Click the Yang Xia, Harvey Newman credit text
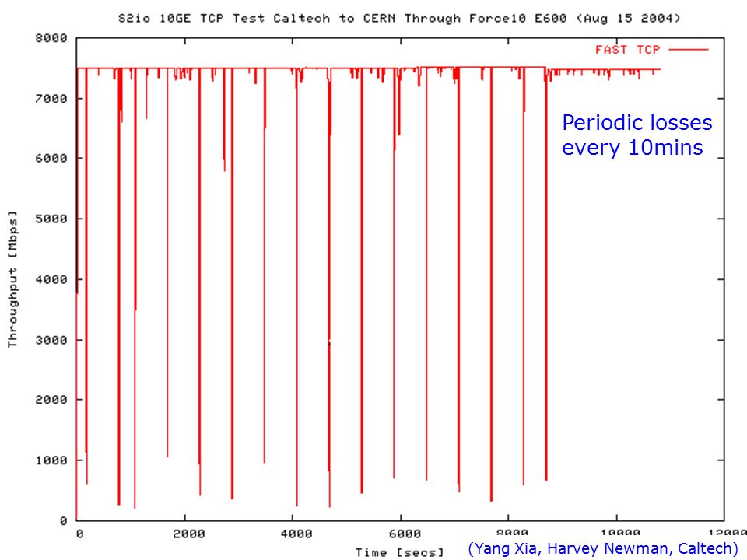The width and height of the screenshot is (747, 560). [603, 548]
